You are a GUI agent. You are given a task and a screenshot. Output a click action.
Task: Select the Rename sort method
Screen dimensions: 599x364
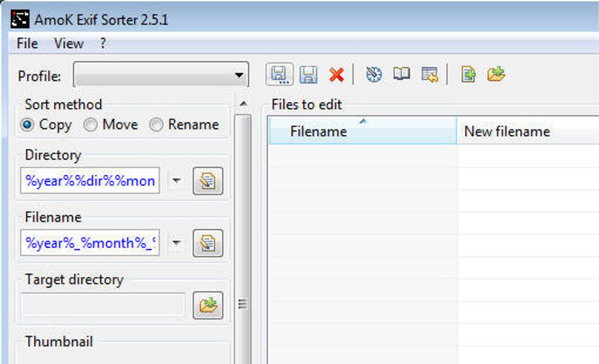coord(184,125)
